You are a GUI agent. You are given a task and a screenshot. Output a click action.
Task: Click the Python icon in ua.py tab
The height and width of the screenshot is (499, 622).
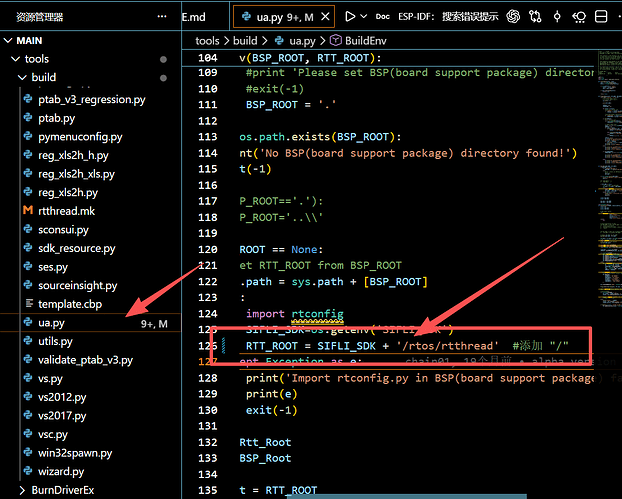click(x=246, y=16)
